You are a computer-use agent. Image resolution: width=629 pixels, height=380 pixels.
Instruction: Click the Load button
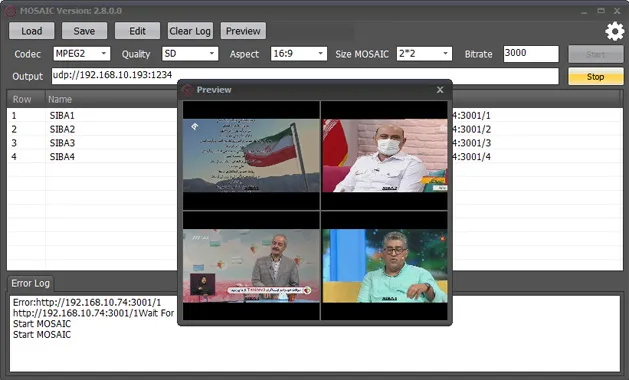[32, 31]
